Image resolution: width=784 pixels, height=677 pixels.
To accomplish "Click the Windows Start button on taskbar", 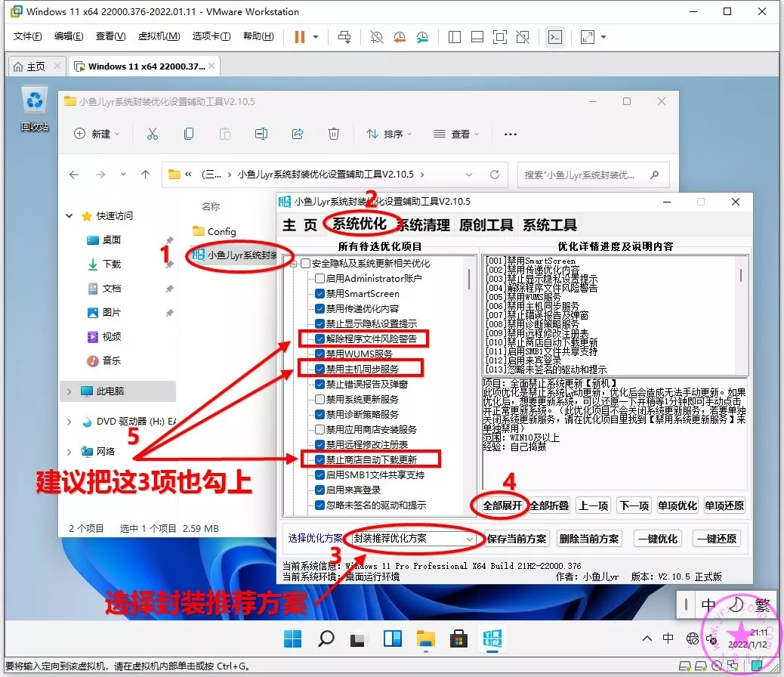I will [293, 639].
